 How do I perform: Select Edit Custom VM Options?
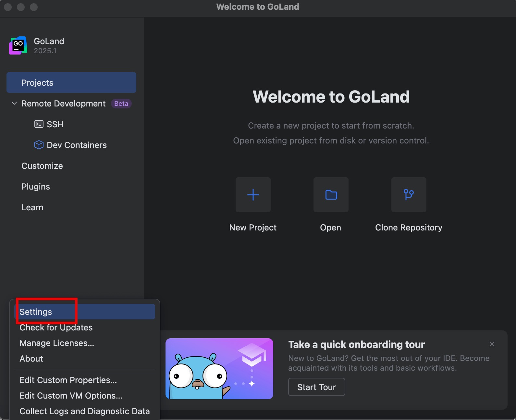(71, 396)
